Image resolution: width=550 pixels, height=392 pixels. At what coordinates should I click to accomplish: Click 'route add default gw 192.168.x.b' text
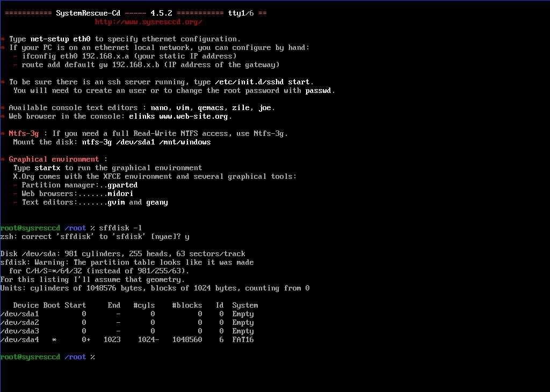[x=90, y=65]
